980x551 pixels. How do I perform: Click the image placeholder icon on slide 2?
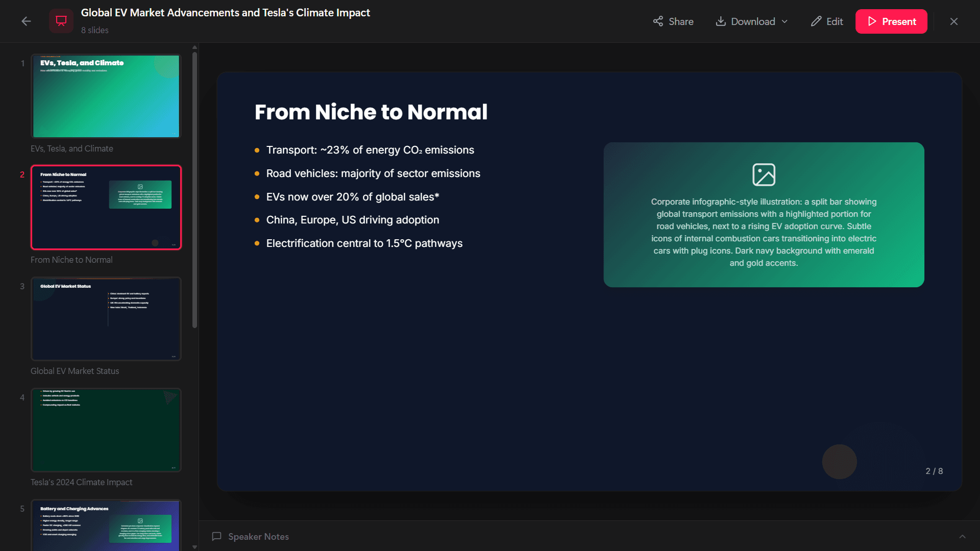coord(764,174)
